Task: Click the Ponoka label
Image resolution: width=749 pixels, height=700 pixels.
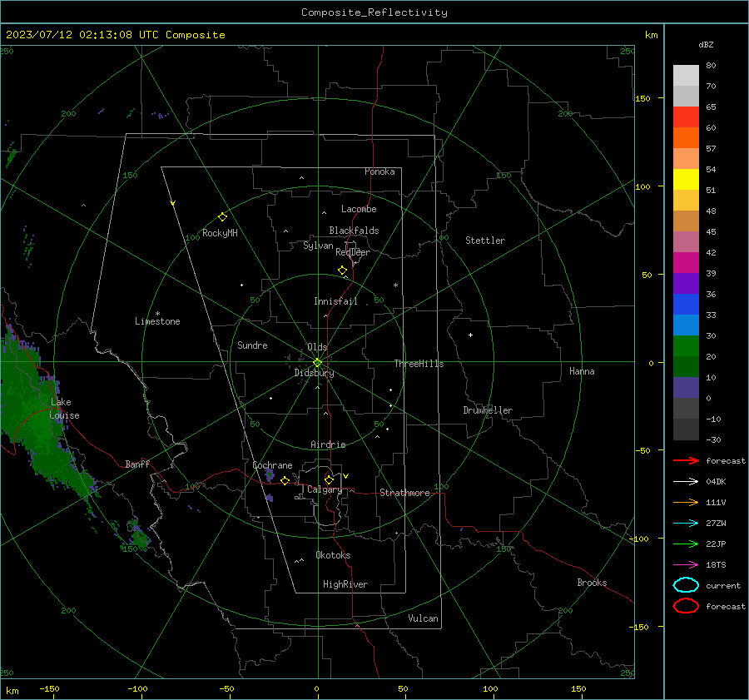Action: pos(379,171)
